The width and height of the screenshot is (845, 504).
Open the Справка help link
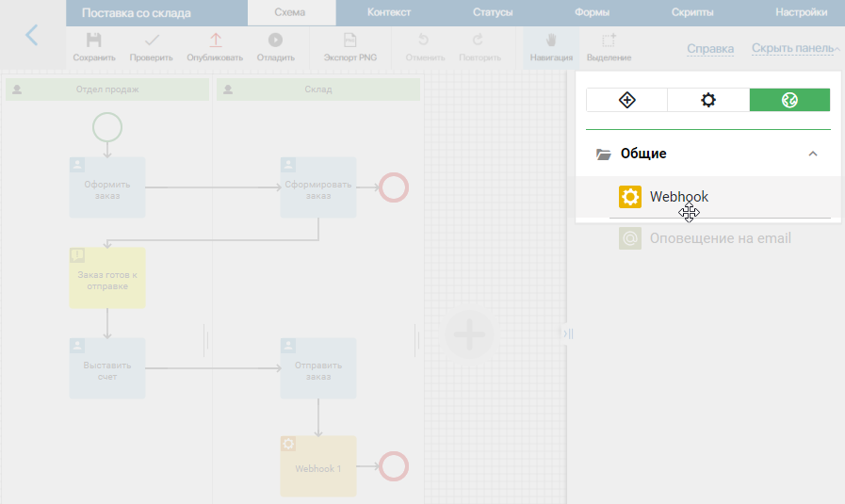point(710,49)
